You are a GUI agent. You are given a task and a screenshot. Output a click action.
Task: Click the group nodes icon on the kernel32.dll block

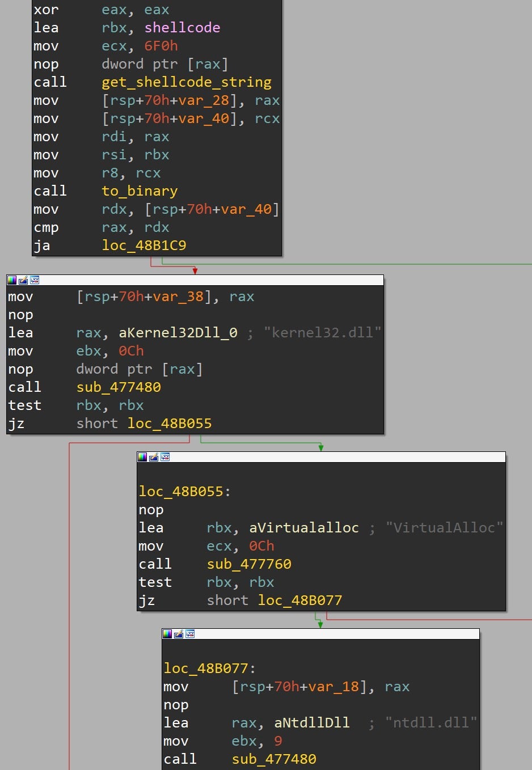point(35,280)
